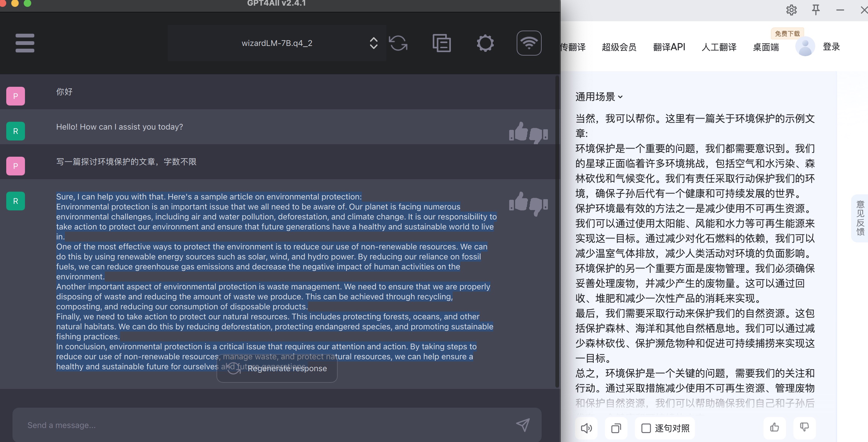Copy conversation with the clipboard icon

click(441, 43)
